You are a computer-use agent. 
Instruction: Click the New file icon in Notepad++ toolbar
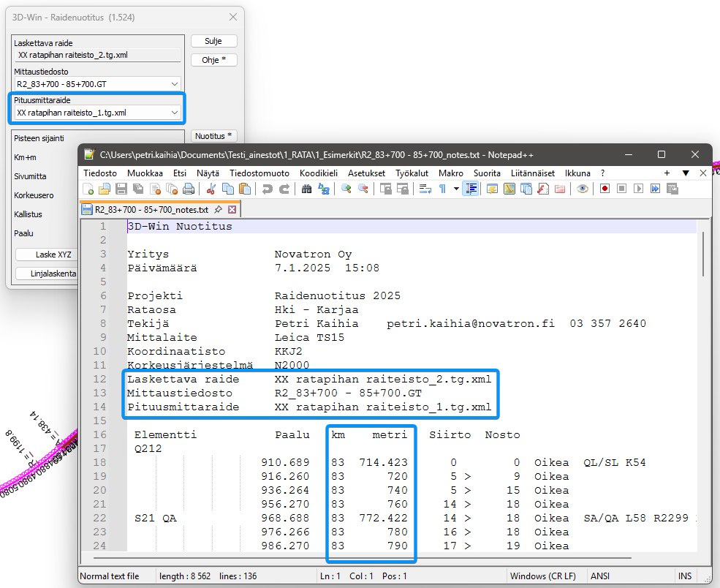click(x=88, y=189)
